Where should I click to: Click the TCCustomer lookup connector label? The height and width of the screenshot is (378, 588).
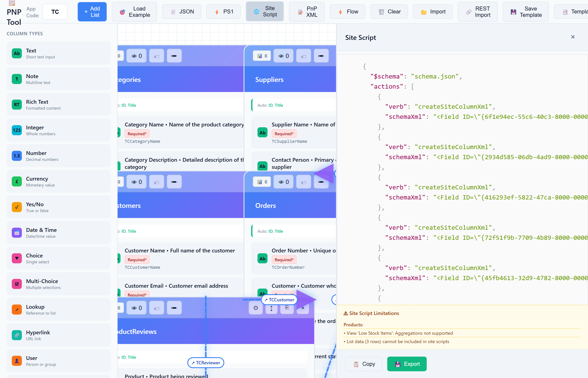pyautogui.click(x=279, y=300)
